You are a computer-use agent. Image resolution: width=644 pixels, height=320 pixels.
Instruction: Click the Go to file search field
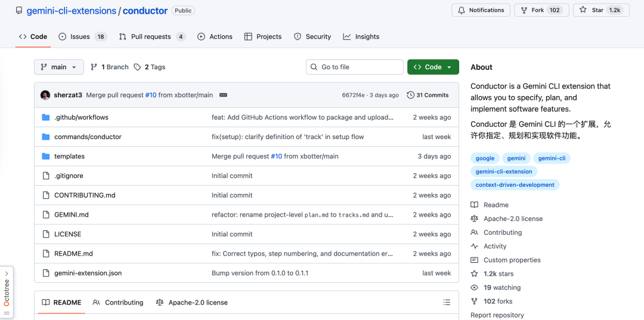[x=355, y=67]
